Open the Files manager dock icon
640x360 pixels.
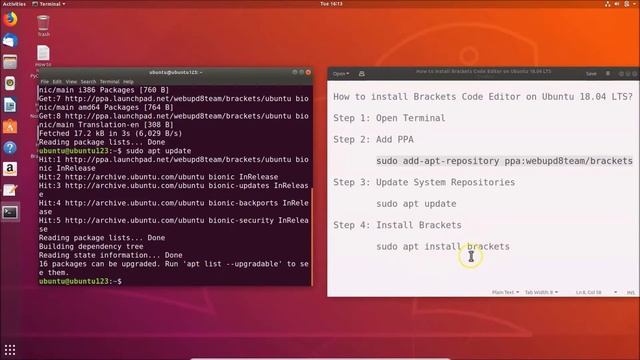10,62
